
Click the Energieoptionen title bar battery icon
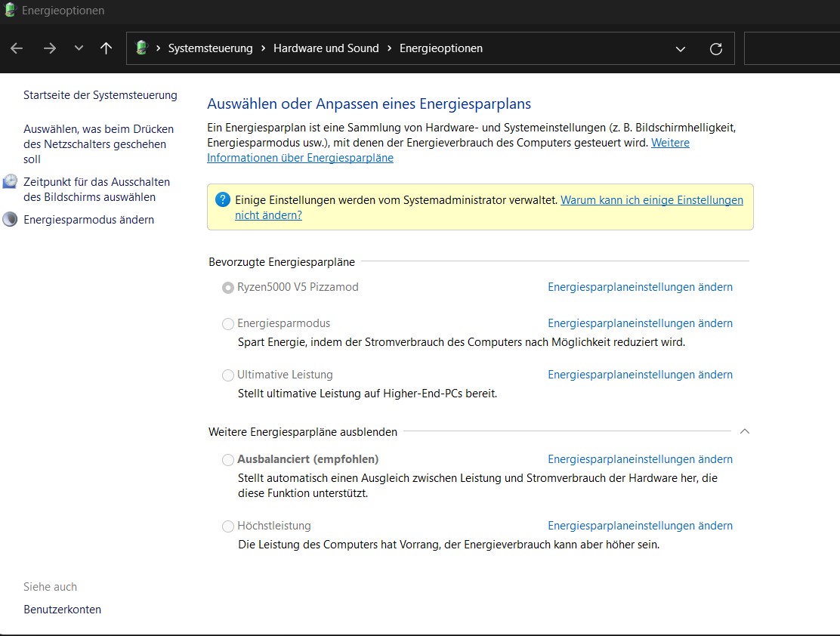(10, 10)
